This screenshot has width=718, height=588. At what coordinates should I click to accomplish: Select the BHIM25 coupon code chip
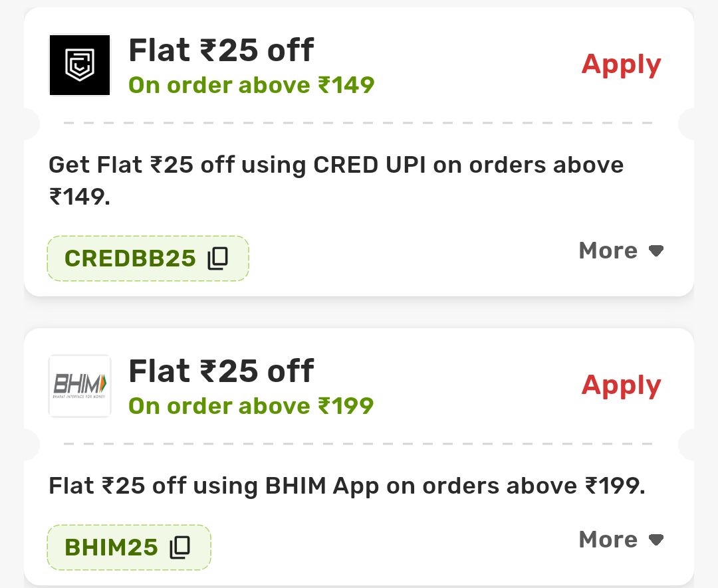pos(111,547)
